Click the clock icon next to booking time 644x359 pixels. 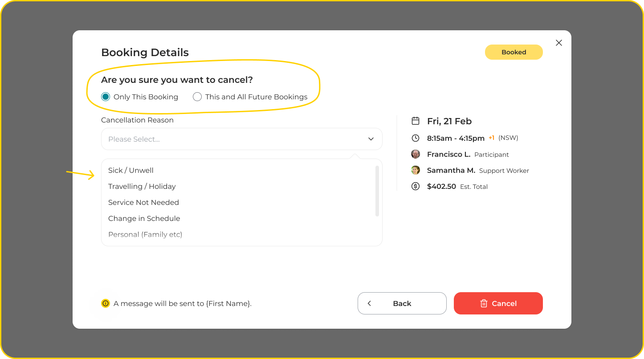click(416, 138)
